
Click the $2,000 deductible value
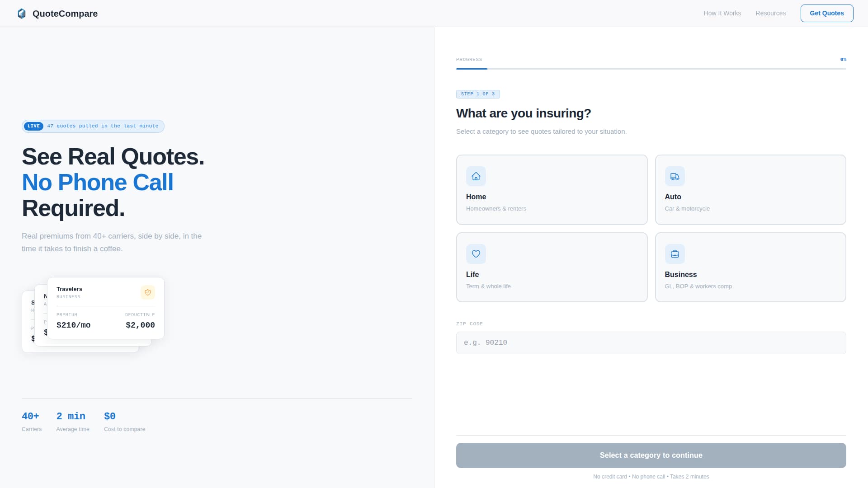coord(140,325)
